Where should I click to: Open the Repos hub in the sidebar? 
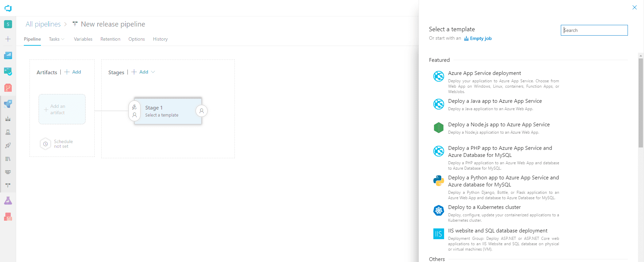[x=8, y=88]
